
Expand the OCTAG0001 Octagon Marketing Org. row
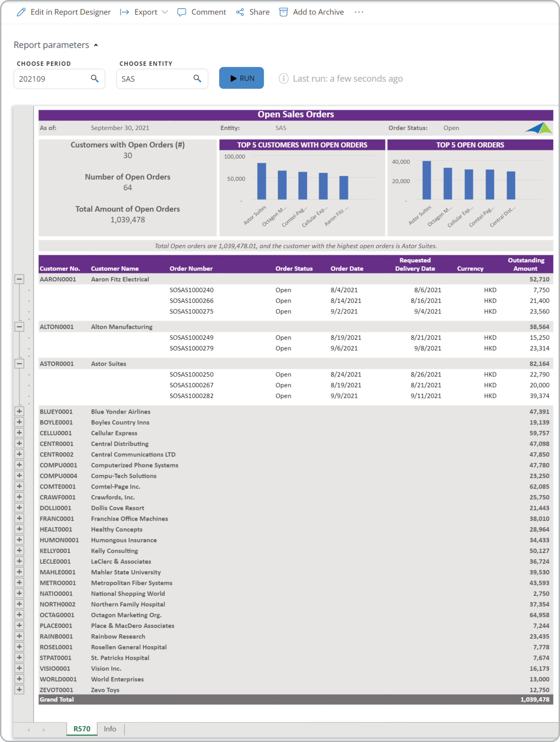[19, 615]
